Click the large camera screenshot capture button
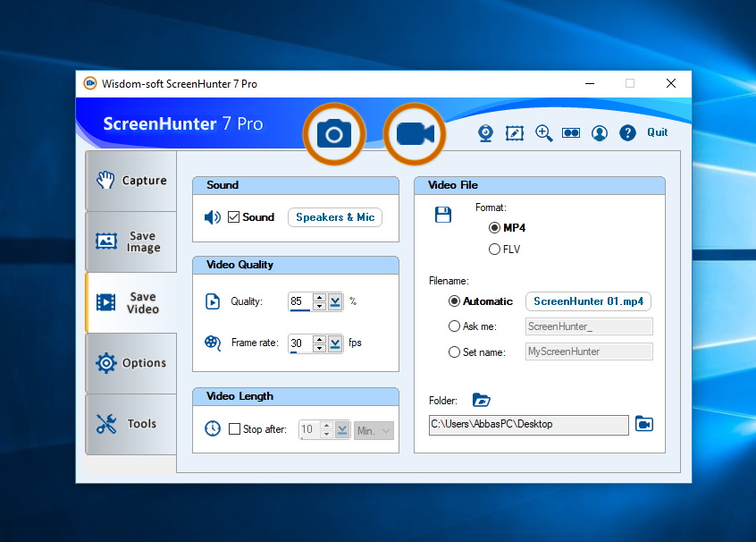This screenshot has width=756, height=542. [x=333, y=134]
